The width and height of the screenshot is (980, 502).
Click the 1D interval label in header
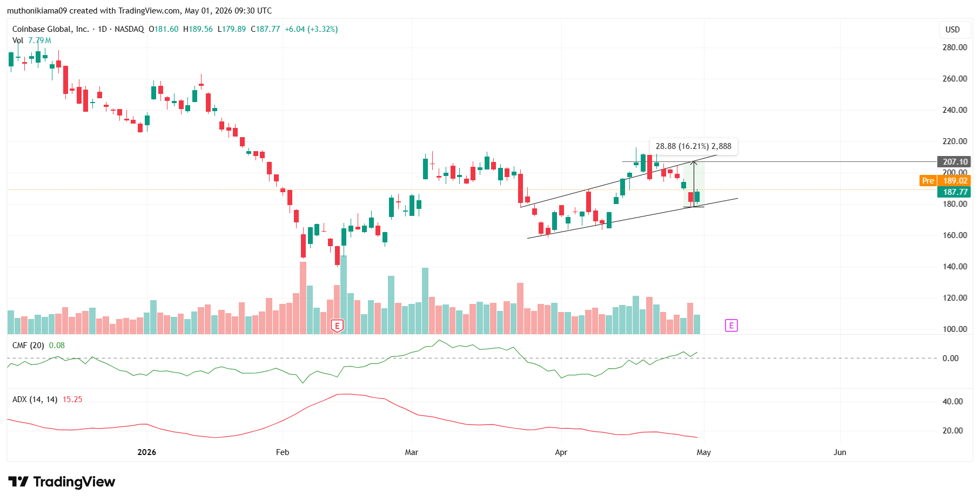102,29
